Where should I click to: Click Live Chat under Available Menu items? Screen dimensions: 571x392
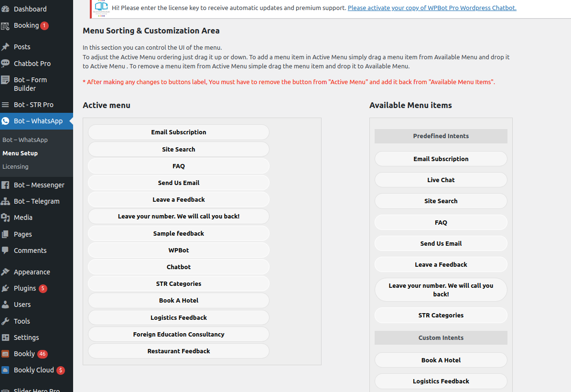coord(441,180)
